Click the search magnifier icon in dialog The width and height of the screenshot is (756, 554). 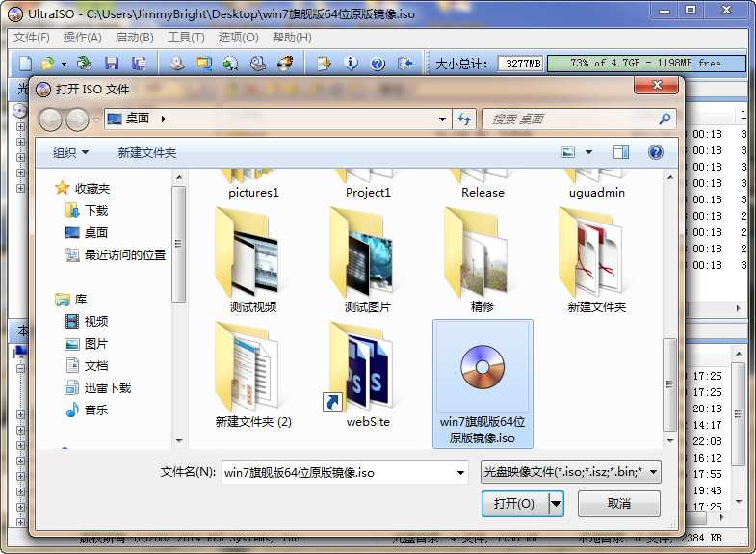[x=665, y=119]
